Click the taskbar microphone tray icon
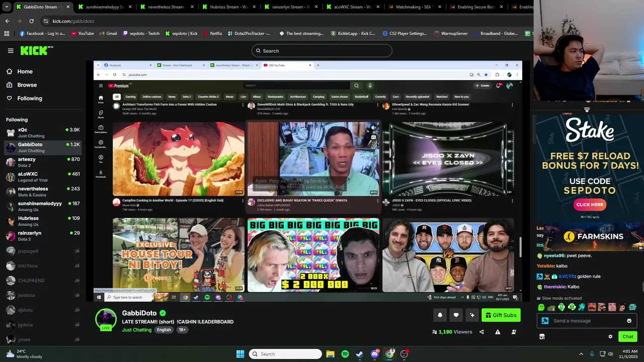The height and width of the screenshot is (362, 644). tap(592, 354)
